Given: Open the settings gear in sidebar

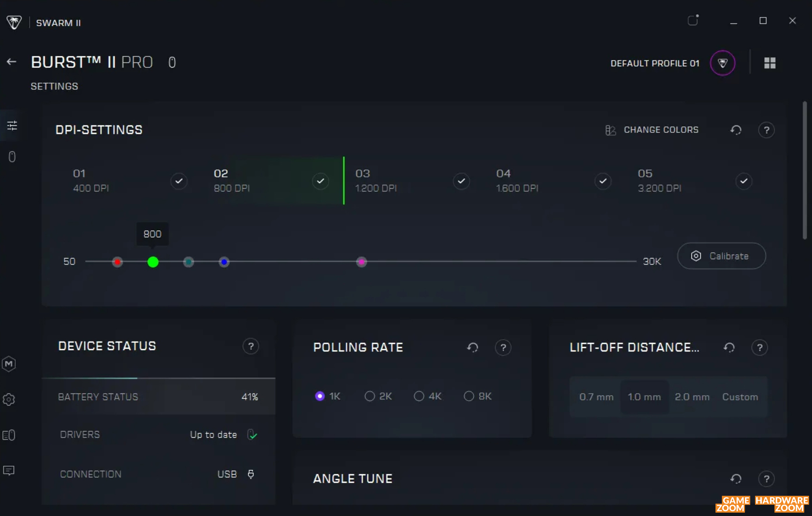Looking at the screenshot, I should 9,399.
